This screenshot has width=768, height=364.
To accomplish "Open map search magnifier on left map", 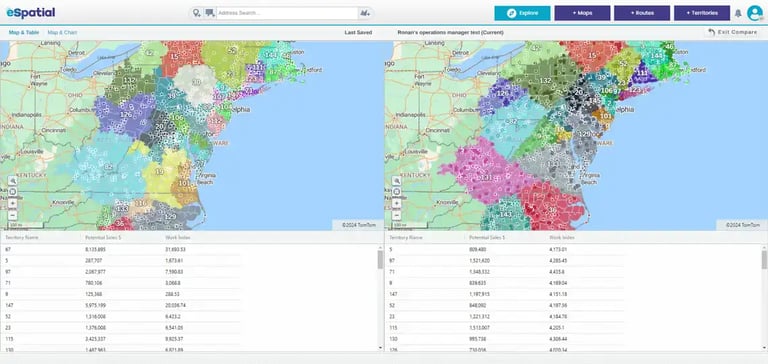I will [x=13, y=181].
